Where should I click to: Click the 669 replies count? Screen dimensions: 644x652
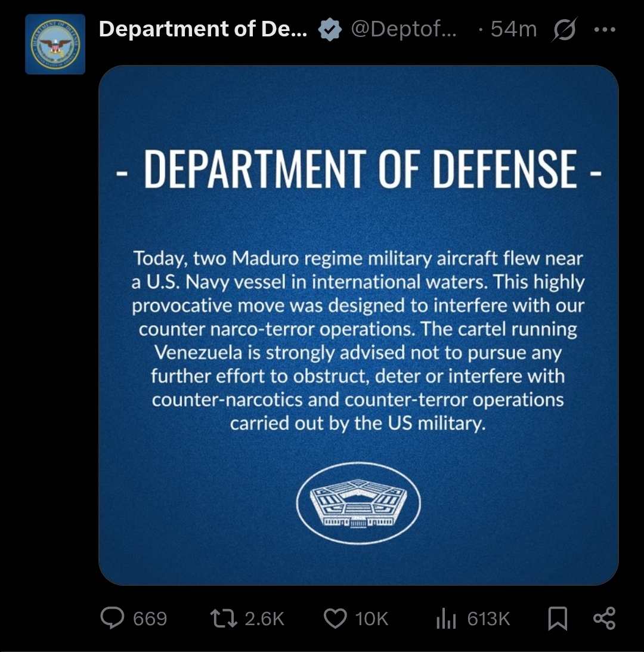click(150, 619)
